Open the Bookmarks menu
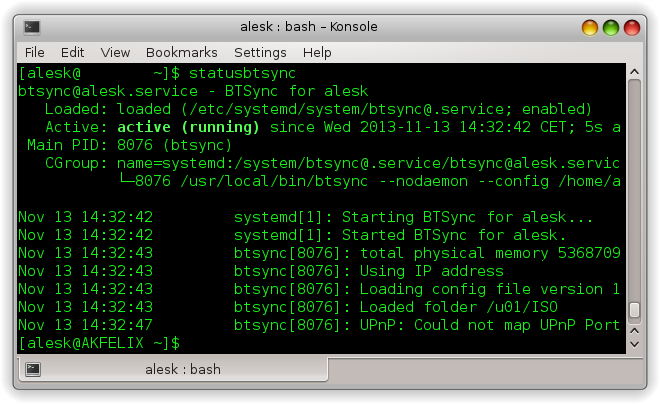This screenshot has height=404, width=660. coord(181,52)
